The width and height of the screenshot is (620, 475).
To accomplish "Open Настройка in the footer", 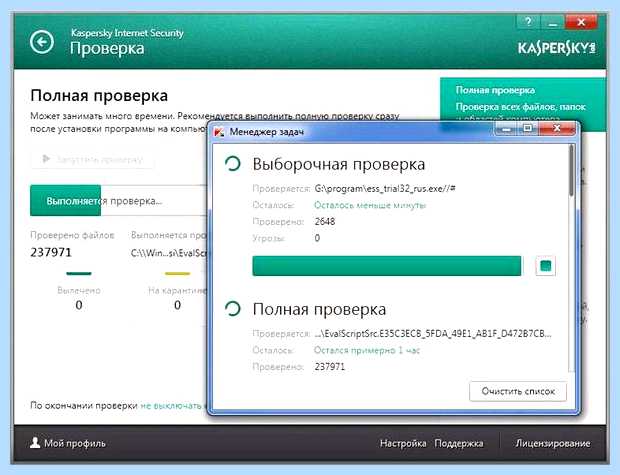I will click(x=403, y=444).
